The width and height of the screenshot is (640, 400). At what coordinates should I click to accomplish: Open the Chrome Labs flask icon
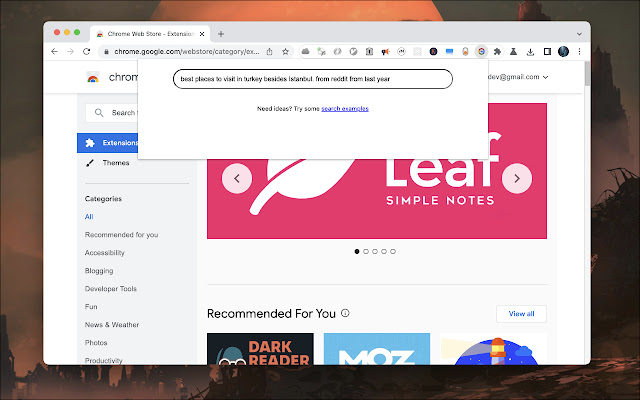coord(513,51)
